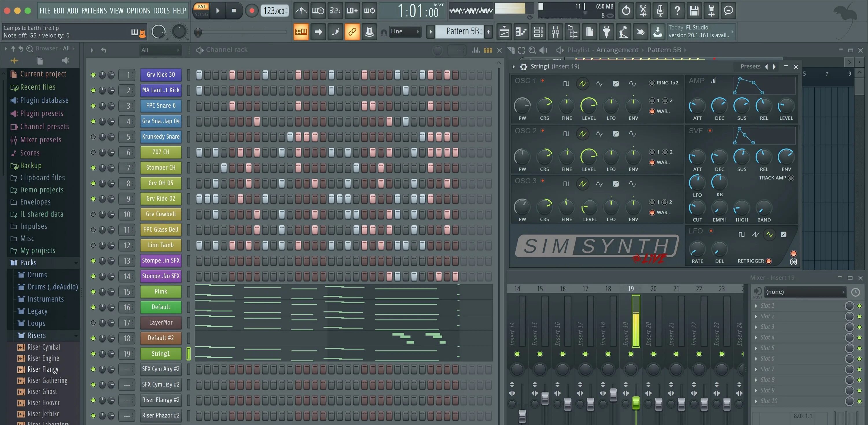This screenshot has height=425, width=868.
Task: Expand Slot 1 in Mixer
Action: (755, 306)
